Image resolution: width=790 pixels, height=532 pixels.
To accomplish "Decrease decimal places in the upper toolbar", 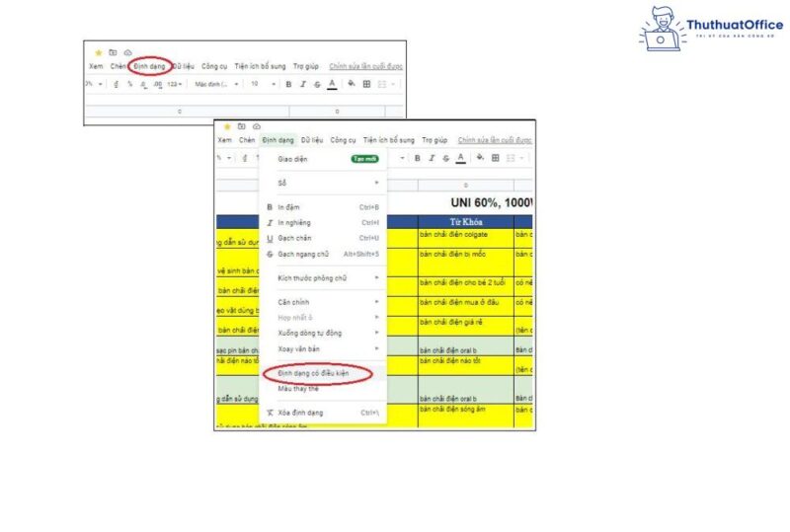I will [x=143, y=84].
